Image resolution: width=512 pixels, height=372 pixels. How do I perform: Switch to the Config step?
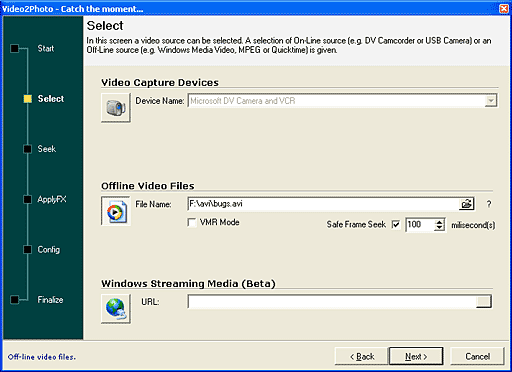pyautogui.click(x=49, y=249)
